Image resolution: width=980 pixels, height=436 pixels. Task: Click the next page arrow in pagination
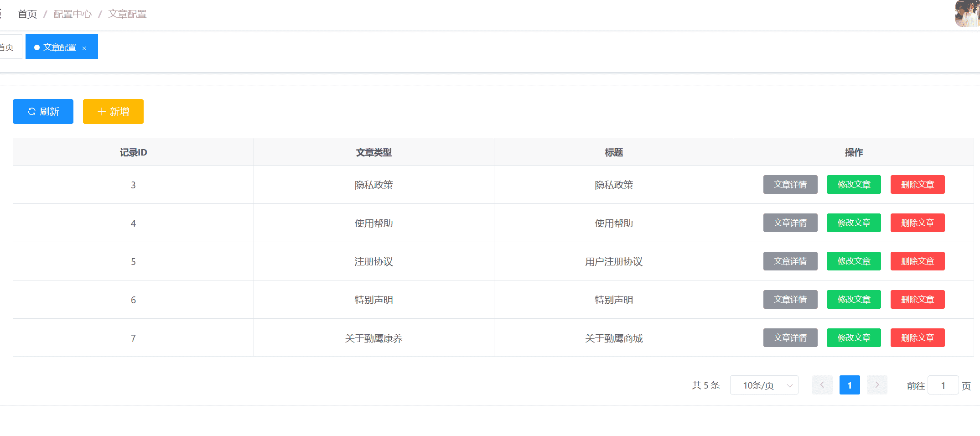(x=877, y=385)
